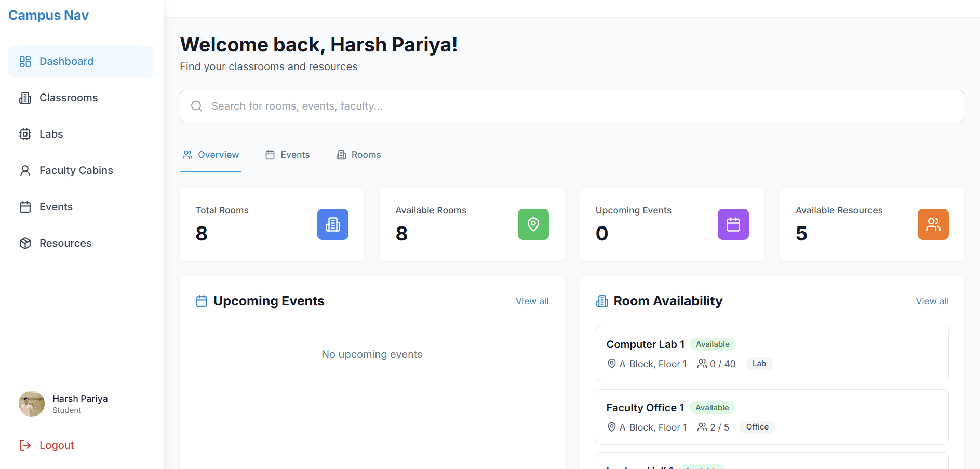Go to Faculty Cabins page
Image resolution: width=980 pixels, height=469 pixels.
[81, 170]
